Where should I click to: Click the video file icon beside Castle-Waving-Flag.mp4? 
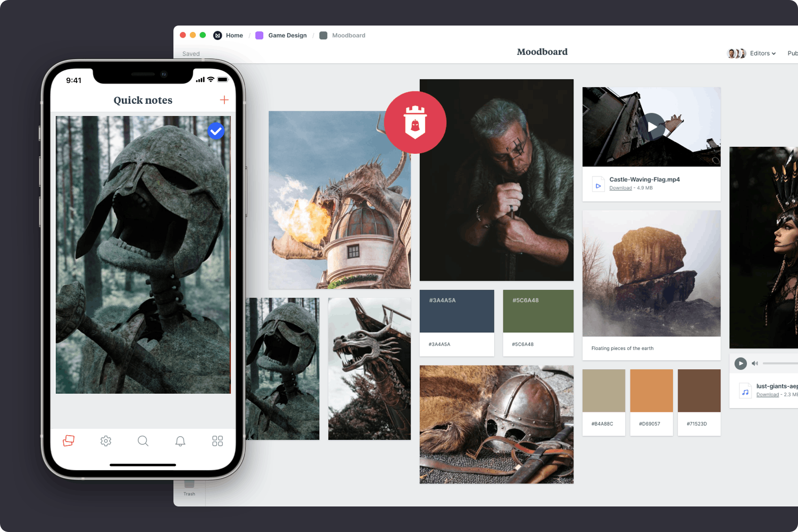(598, 185)
